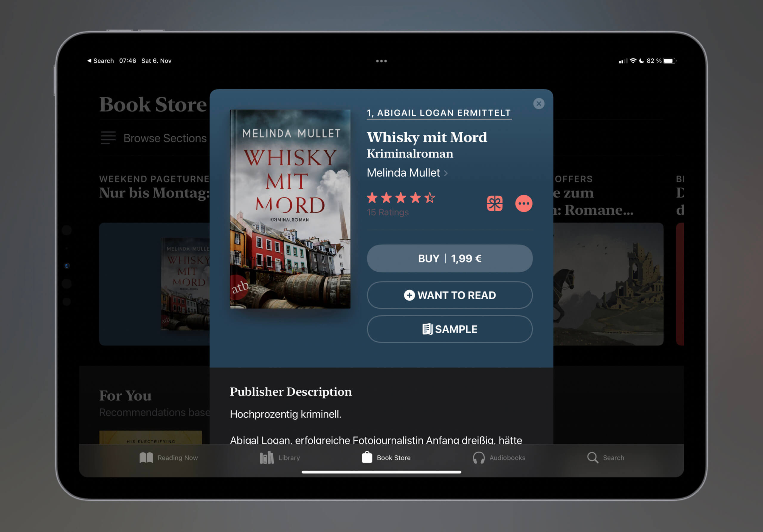Open Browse Sections menu in background
Viewport: 763px width, 532px height.
coord(153,138)
